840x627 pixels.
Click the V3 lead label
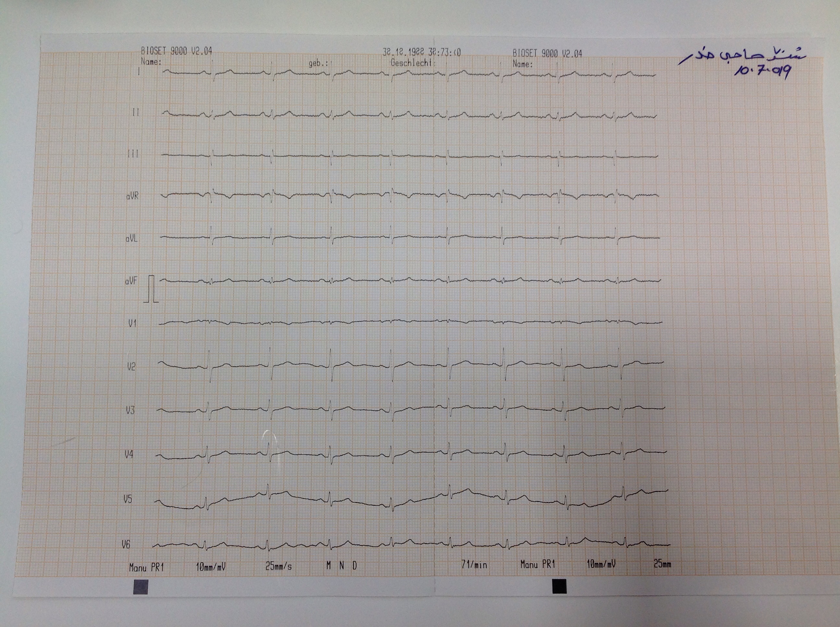pyautogui.click(x=130, y=410)
